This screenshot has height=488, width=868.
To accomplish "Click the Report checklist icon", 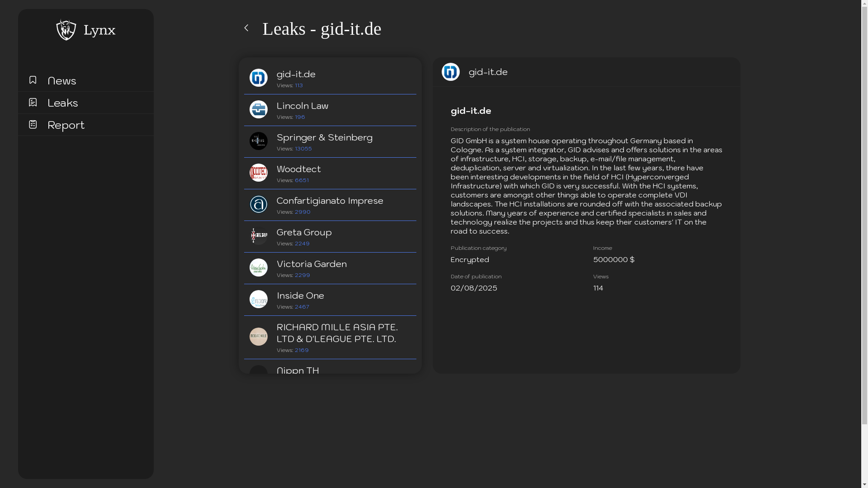I will point(33,124).
